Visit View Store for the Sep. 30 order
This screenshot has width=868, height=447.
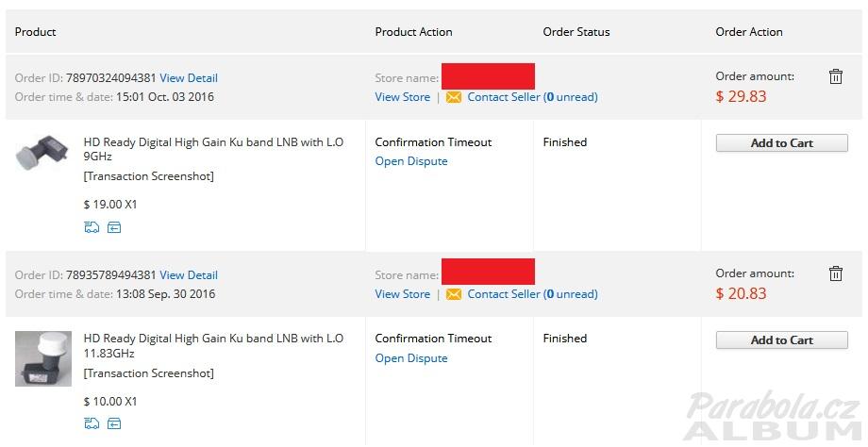click(403, 294)
